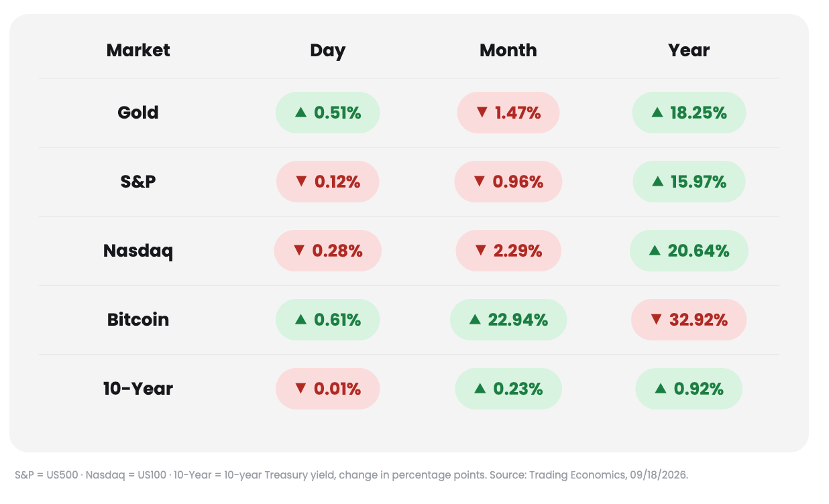Select the Year column header
Viewport: 829px width, 504px height.
tap(689, 50)
